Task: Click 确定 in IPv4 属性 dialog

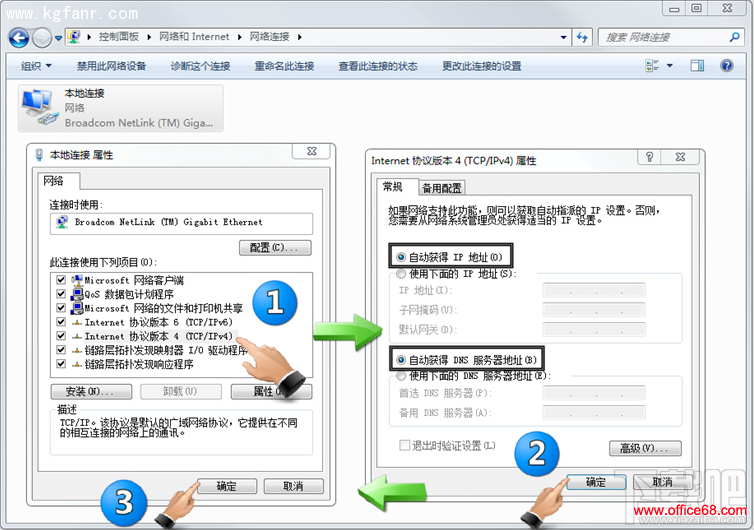Action: (596, 482)
